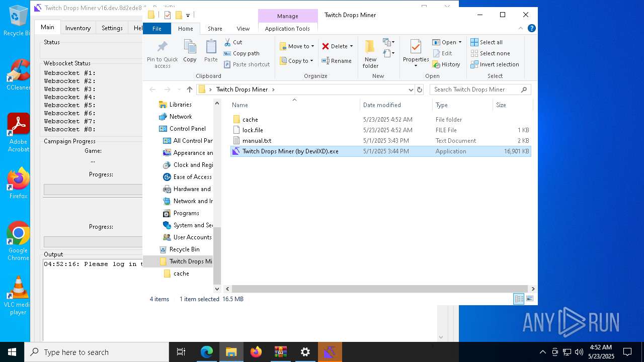Expand the Open button dropdown arrow
Screen dimensions: 644x362
coord(460,42)
